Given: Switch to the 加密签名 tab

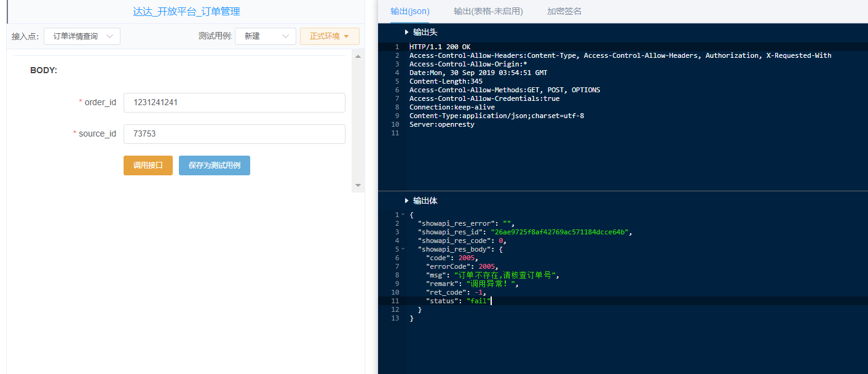Looking at the screenshot, I should 564,11.
